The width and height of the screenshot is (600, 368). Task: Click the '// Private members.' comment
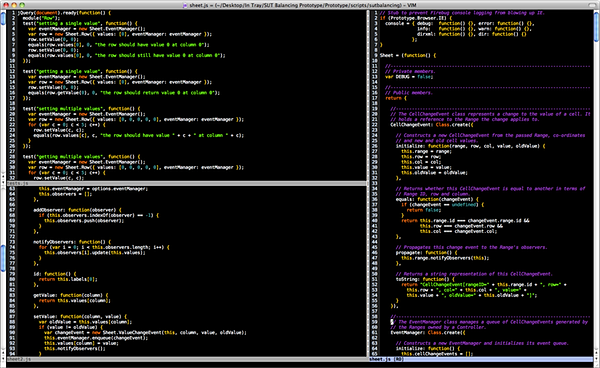click(410, 72)
